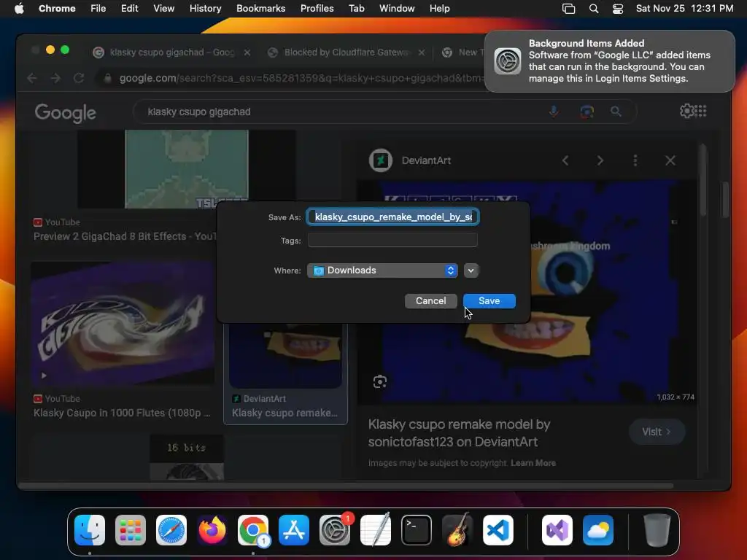The width and height of the screenshot is (747, 560).
Task: Switch to Blocked by Cloudflare Gateway tab
Action: (345, 52)
